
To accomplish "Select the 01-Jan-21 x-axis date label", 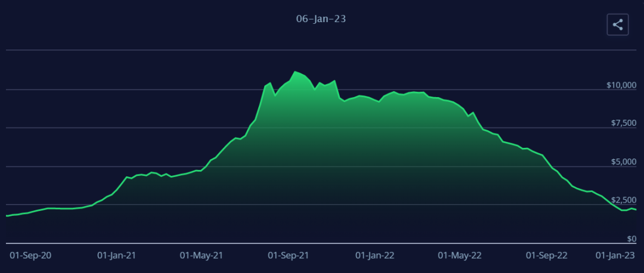I will tap(117, 255).
